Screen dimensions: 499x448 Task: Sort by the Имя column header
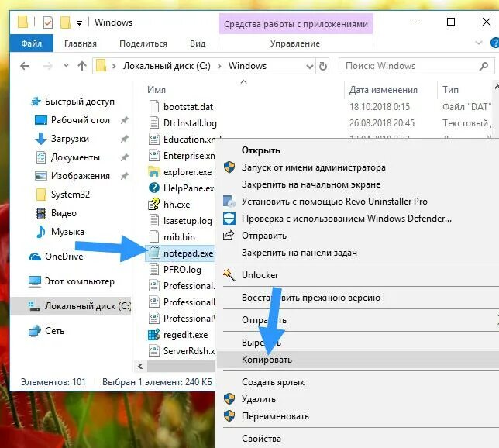coord(157,90)
